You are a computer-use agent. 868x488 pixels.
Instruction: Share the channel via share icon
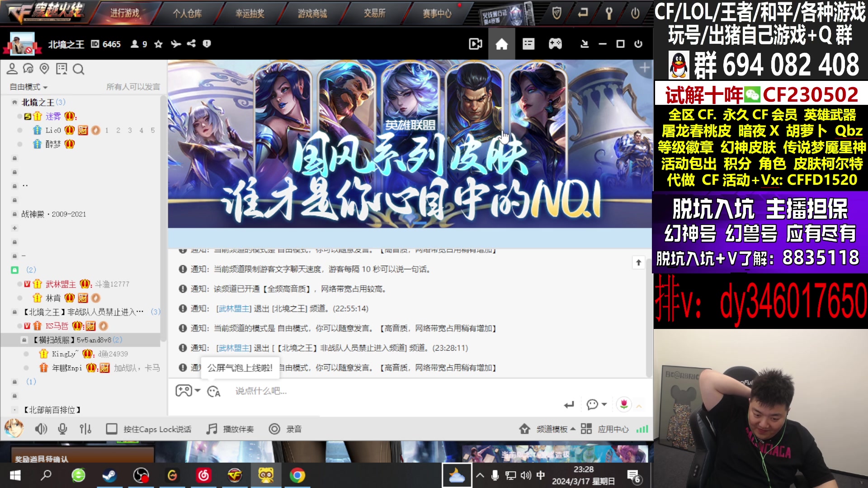[x=191, y=44]
